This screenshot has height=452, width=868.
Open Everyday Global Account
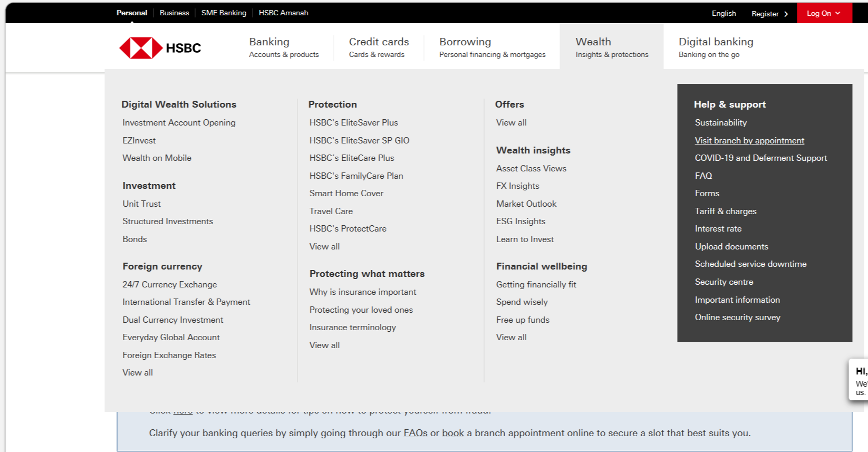(171, 337)
